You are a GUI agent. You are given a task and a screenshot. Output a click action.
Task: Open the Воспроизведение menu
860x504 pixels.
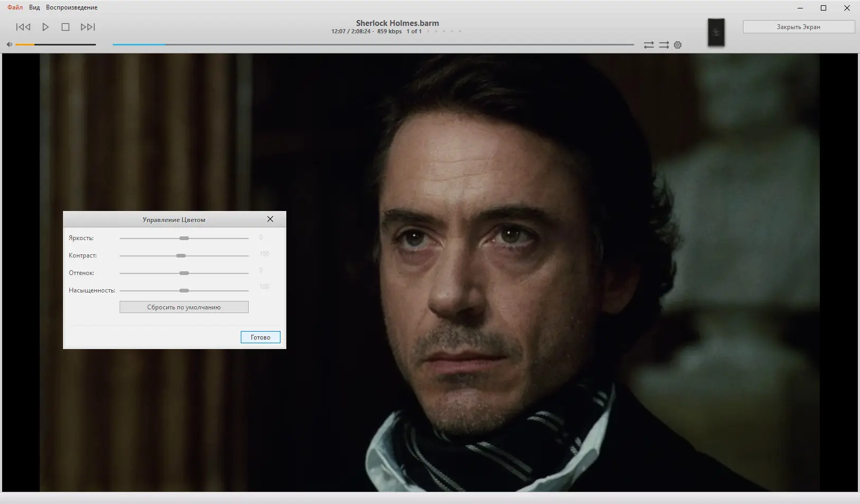tap(72, 7)
